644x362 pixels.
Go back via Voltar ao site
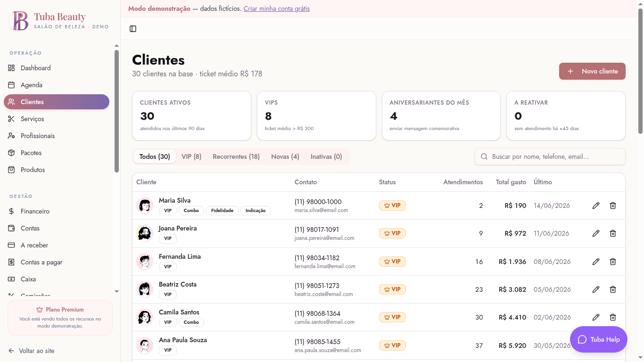point(31,351)
